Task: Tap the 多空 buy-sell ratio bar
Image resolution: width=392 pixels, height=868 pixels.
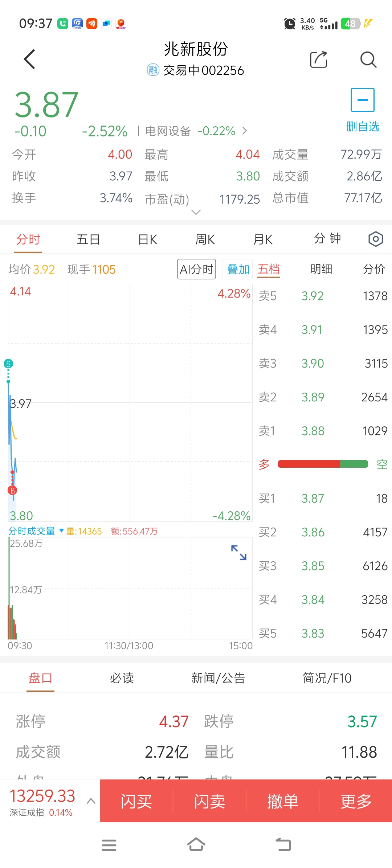Action: tap(323, 464)
